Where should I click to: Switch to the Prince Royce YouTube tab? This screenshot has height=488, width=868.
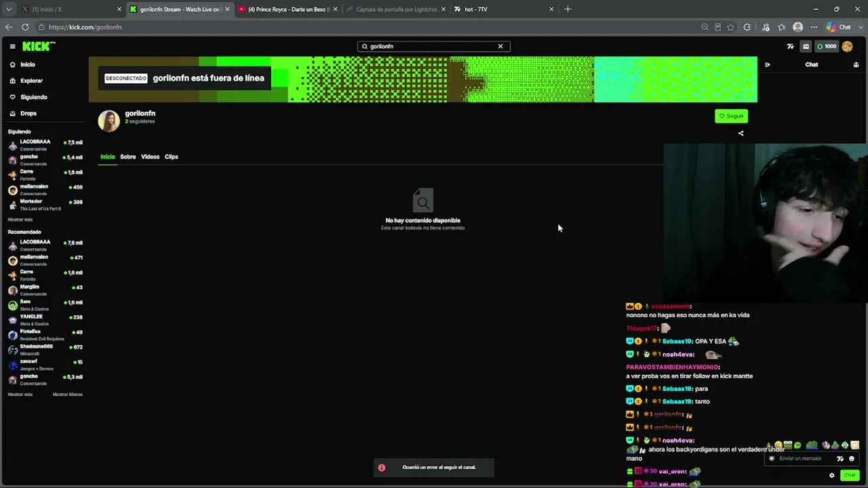(288, 9)
